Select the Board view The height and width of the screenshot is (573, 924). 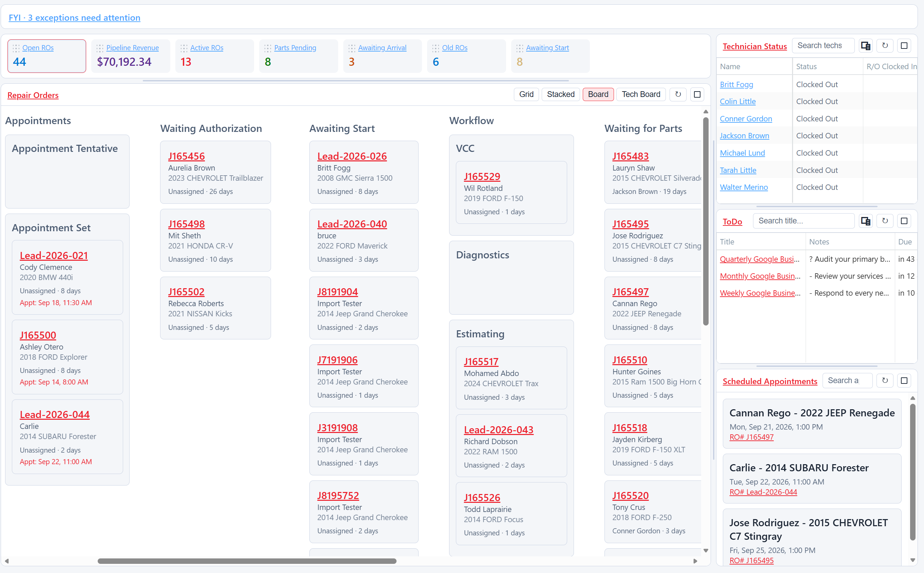tap(598, 94)
